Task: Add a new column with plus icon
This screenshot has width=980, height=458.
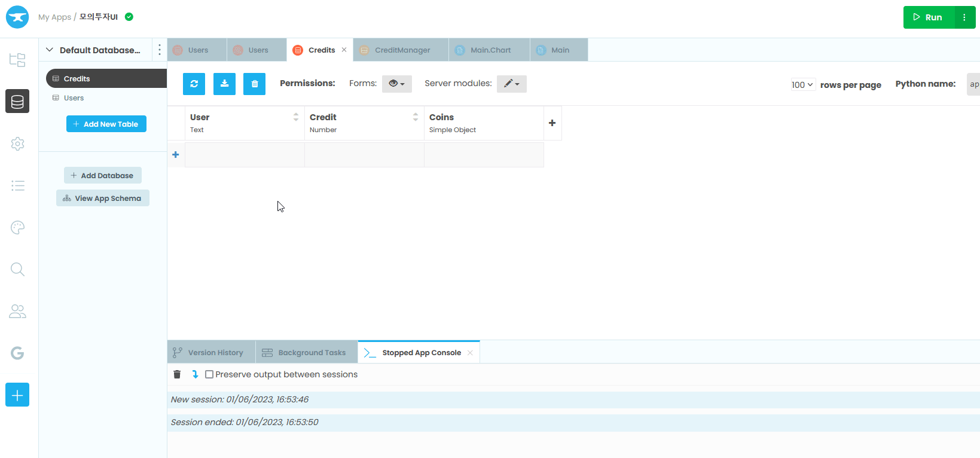Action: pyautogui.click(x=552, y=123)
